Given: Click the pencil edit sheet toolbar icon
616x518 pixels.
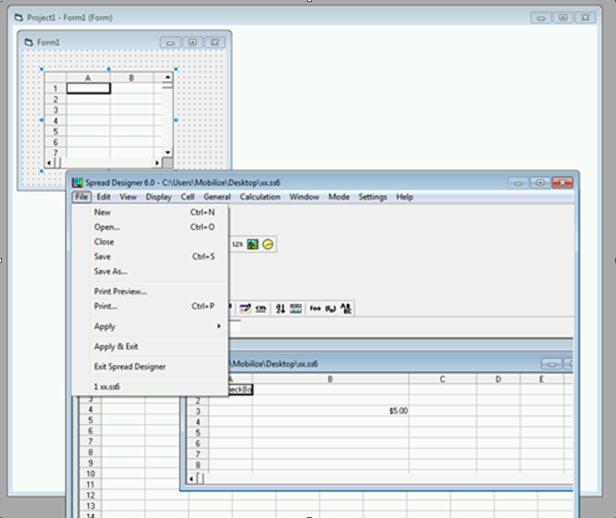Looking at the screenshot, I should (246, 309).
